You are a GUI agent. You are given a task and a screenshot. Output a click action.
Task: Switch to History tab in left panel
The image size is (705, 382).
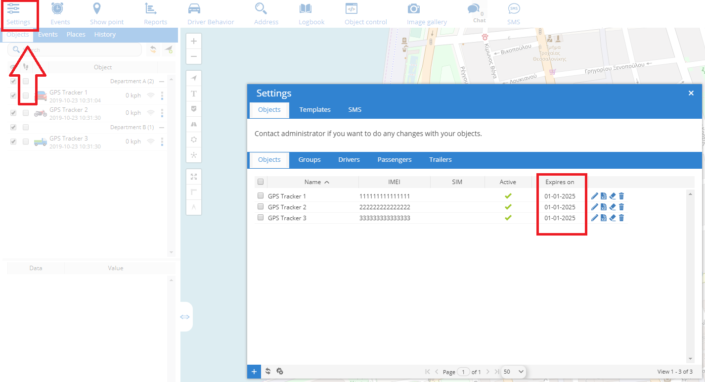pos(105,35)
